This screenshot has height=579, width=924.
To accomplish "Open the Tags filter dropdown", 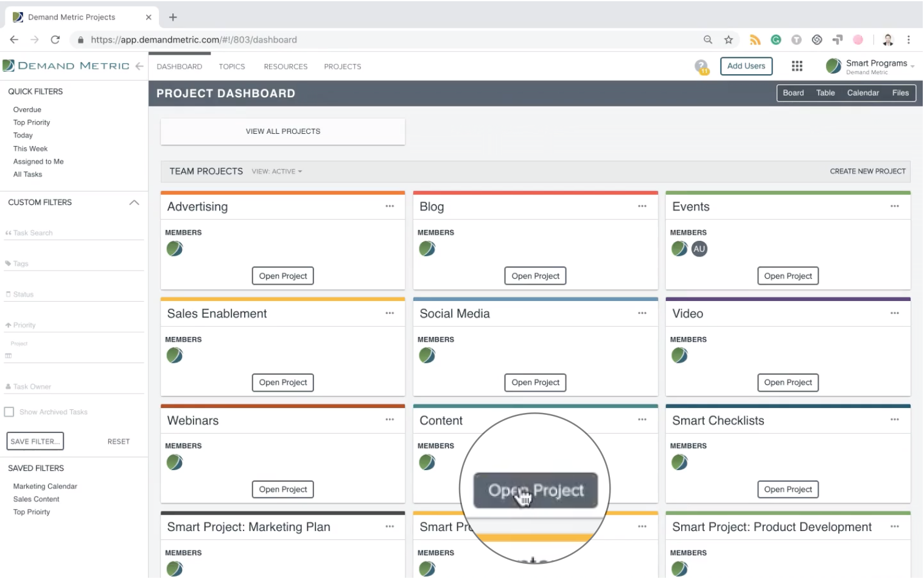I will (74, 264).
